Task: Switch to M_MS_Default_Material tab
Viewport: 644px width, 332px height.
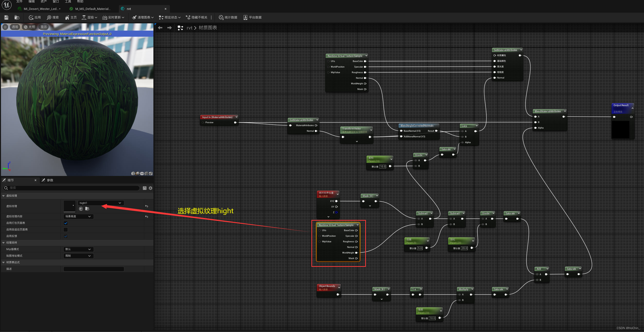Action: (92, 9)
